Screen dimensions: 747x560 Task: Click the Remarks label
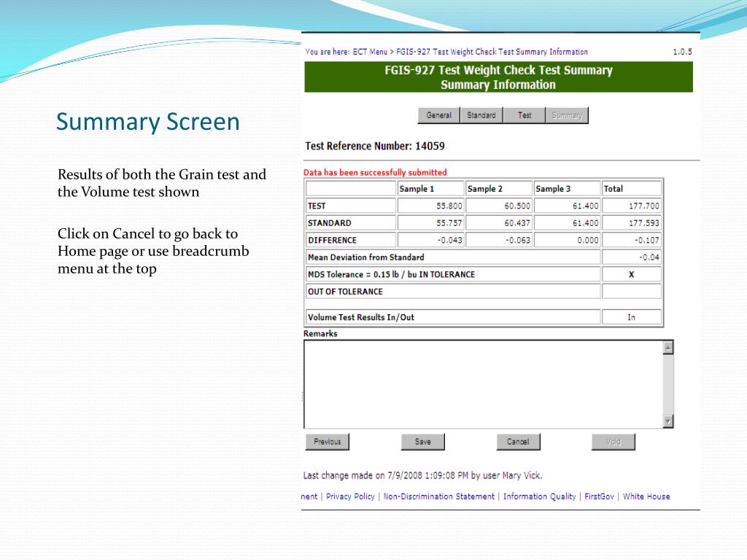click(x=320, y=333)
